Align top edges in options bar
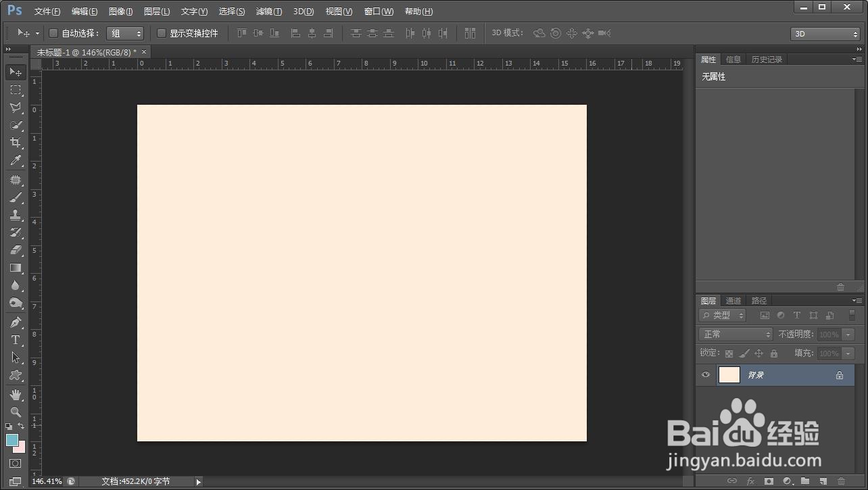 pyautogui.click(x=242, y=33)
